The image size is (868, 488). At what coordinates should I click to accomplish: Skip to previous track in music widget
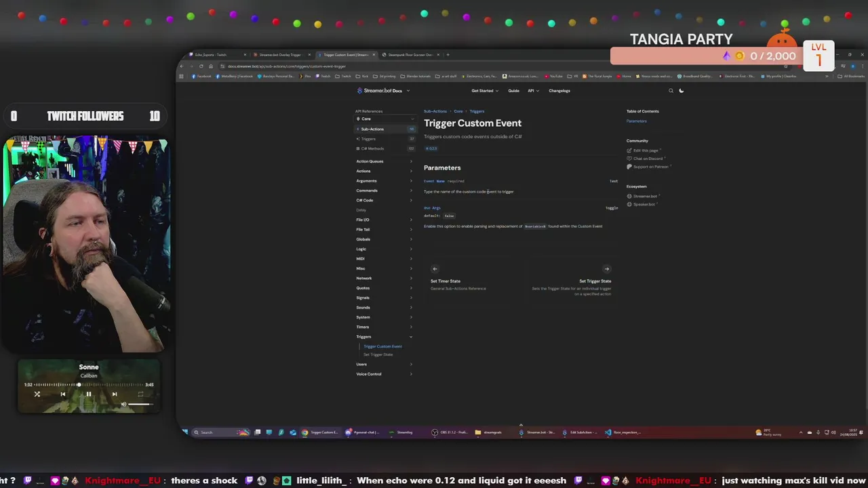62,394
